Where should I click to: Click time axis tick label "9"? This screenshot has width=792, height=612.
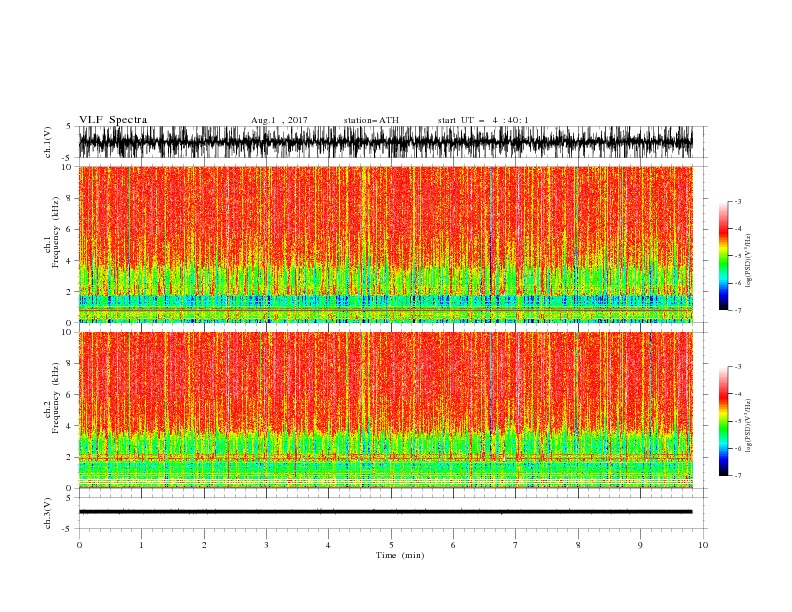[640, 545]
